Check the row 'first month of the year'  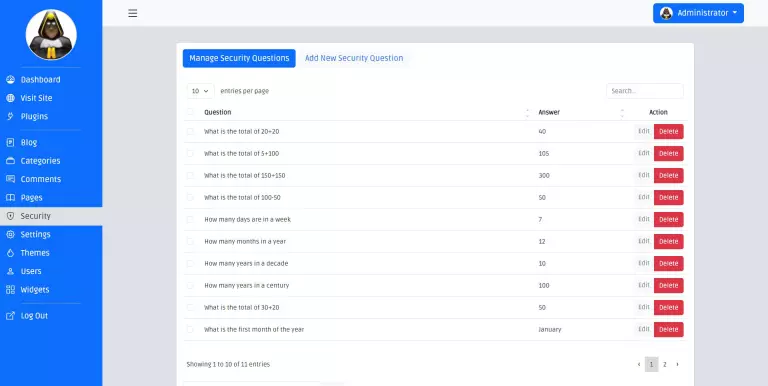190,329
